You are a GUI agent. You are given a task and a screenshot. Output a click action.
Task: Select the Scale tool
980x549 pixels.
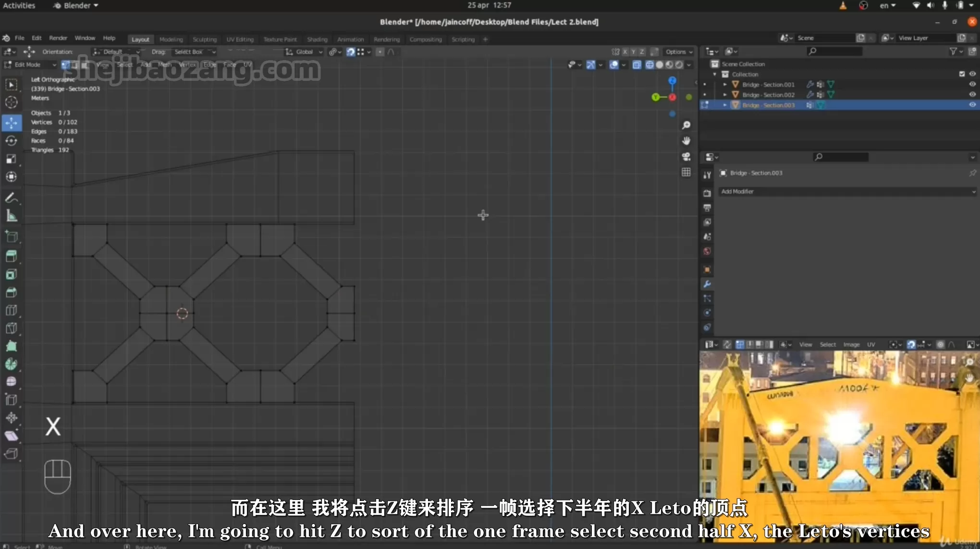point(11,159)
